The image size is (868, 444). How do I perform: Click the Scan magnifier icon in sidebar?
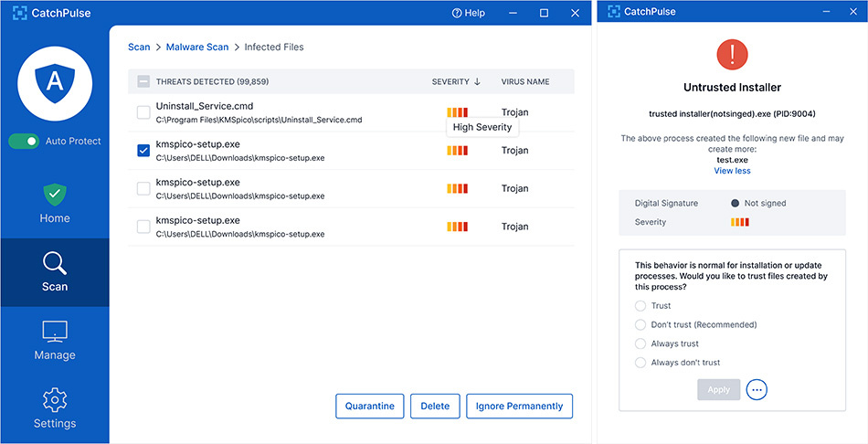[x=55, y=263]
